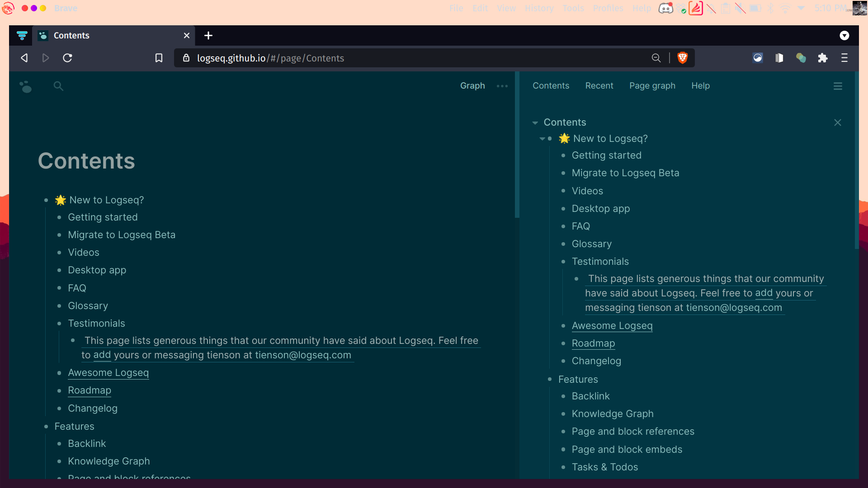This screenshot has height=488, width=868.
Task: Open the browser extensions puzzle icon
Action: pos(823,58)
